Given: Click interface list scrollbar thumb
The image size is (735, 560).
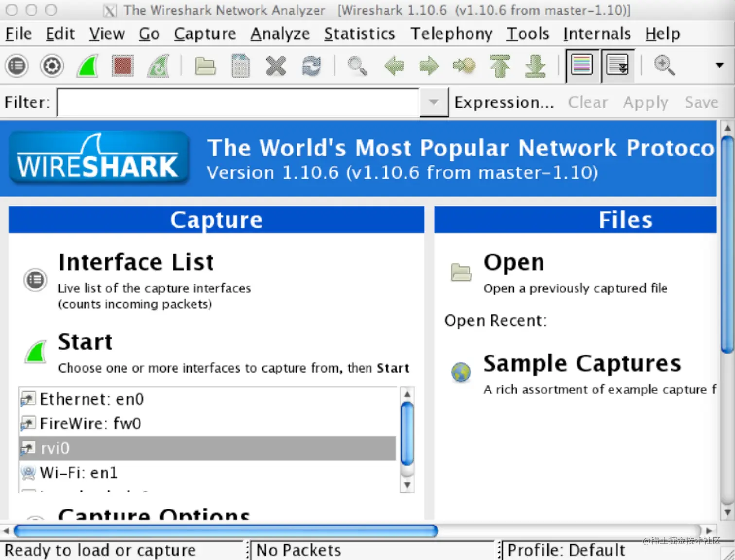Looking at the screenshot, I should pyautogui.click(x=407, y=433).
